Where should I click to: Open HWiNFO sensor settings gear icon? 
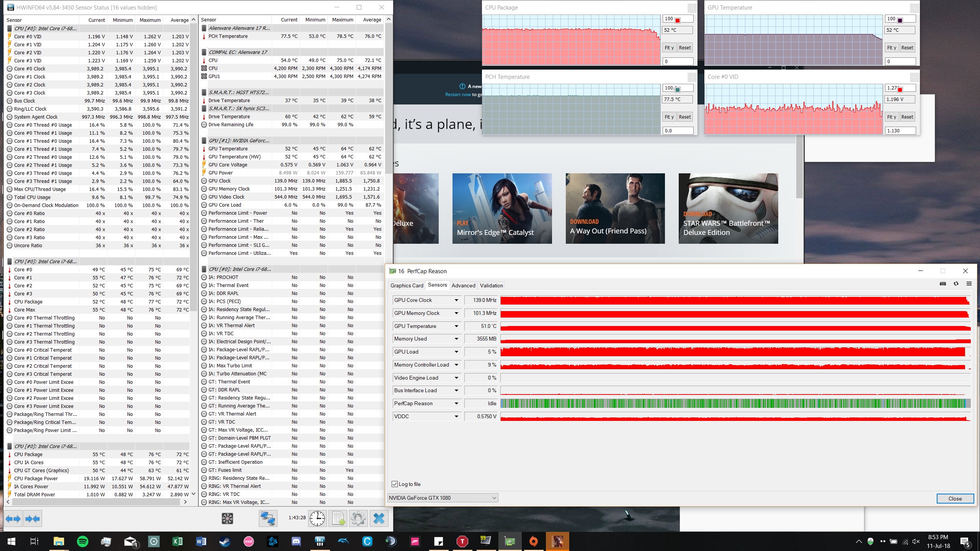[358, 519]
